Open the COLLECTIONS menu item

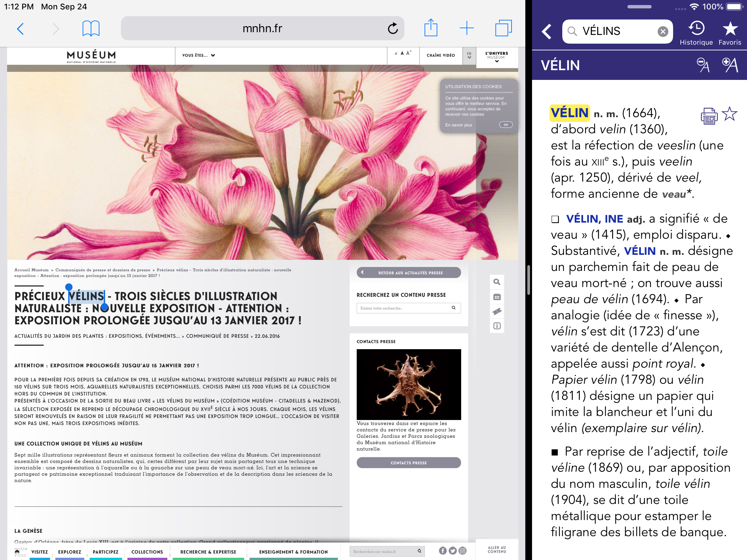pyautogui.click(x=147, y=552)
